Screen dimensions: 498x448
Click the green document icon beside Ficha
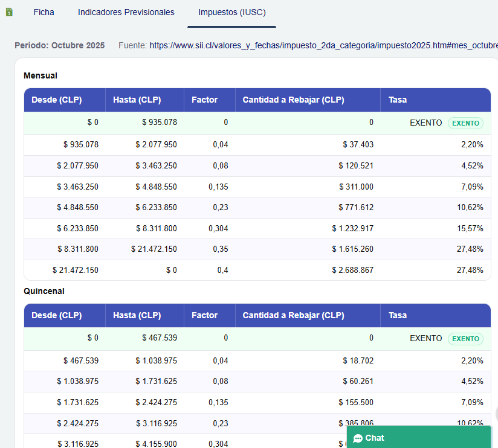pyautogui.click(x=9, y=12)
